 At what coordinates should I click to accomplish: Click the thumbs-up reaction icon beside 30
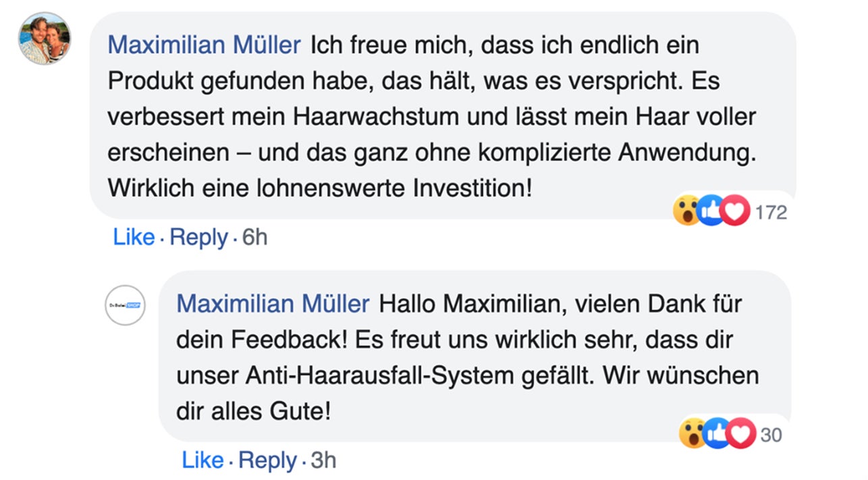click(717, 434)
